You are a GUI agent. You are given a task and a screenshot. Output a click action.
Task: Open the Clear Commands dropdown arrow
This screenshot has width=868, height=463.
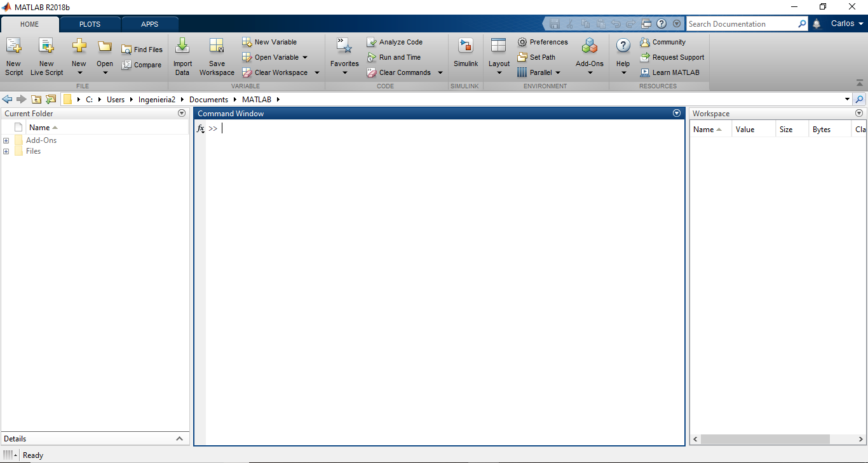click(440, 72)
